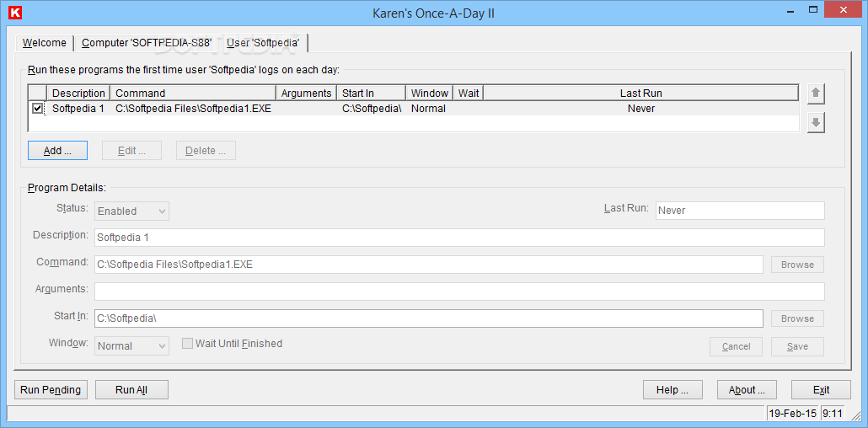Click the Delete ... button

click(x=206, y=151)
